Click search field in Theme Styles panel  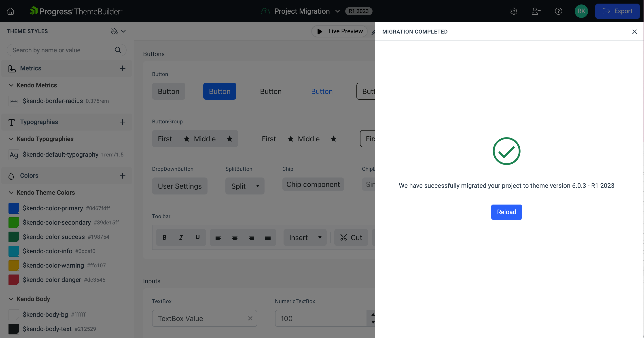click(x=66, y=50)
